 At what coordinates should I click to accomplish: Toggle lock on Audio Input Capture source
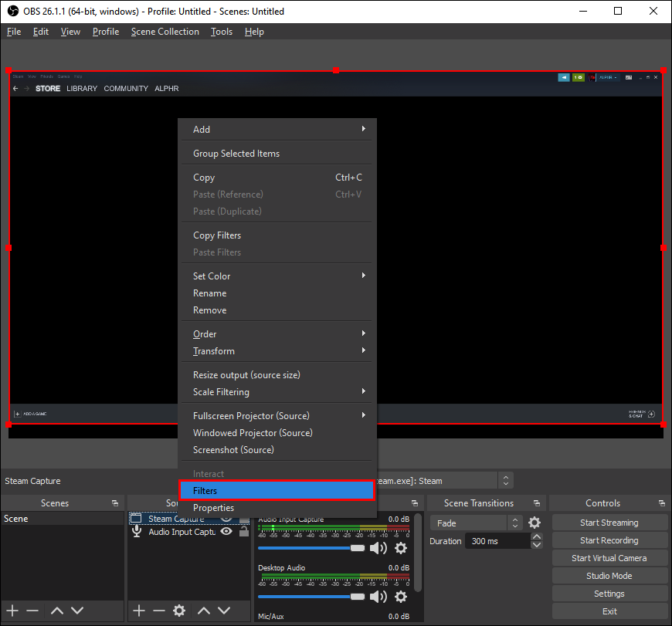click(244, 532)
